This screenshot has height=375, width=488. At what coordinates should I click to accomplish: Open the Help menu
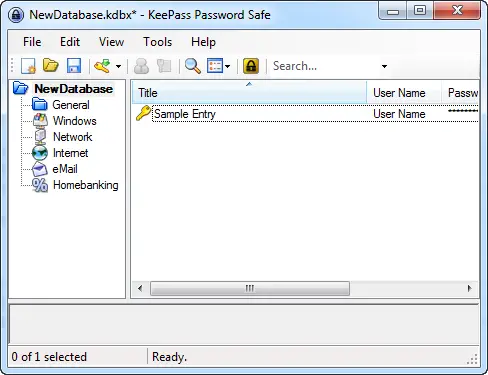[x=203, y=42]
